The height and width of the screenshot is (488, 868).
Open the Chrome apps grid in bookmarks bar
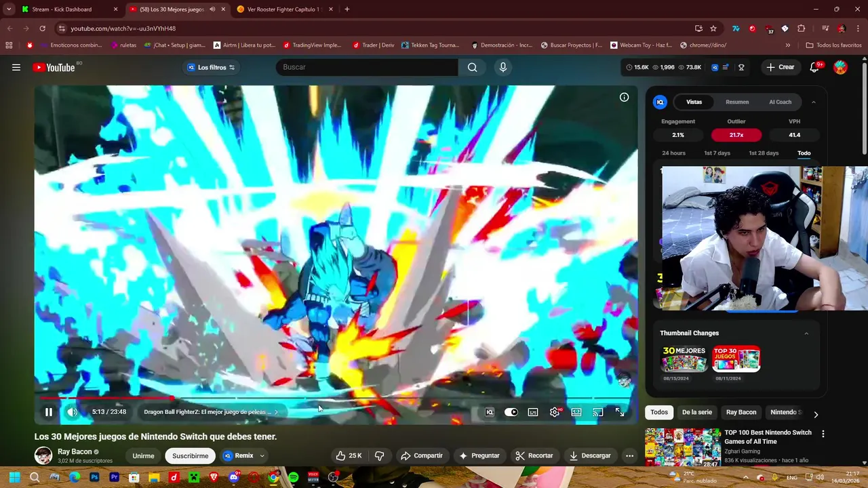tap(9, 45)
